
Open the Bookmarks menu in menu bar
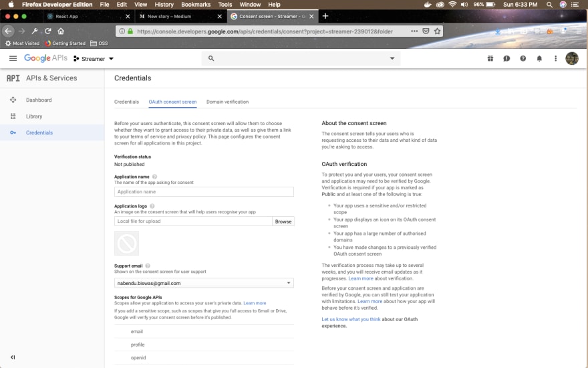click(196, 5)
